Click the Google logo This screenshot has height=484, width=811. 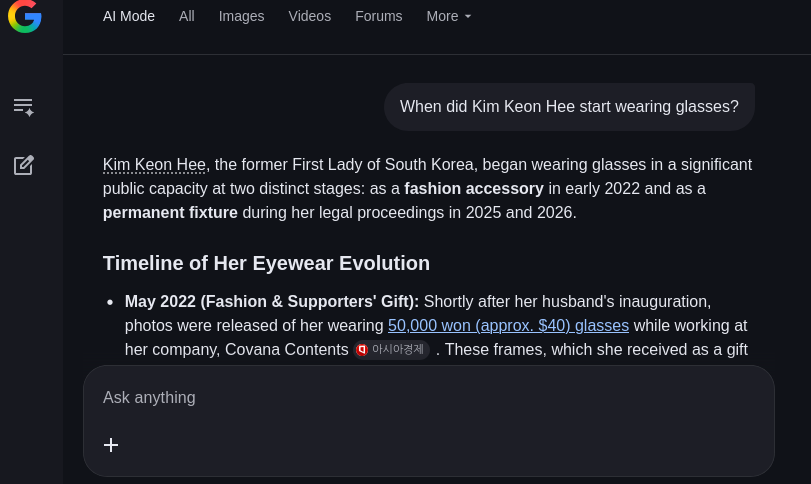tap(25, 16)
